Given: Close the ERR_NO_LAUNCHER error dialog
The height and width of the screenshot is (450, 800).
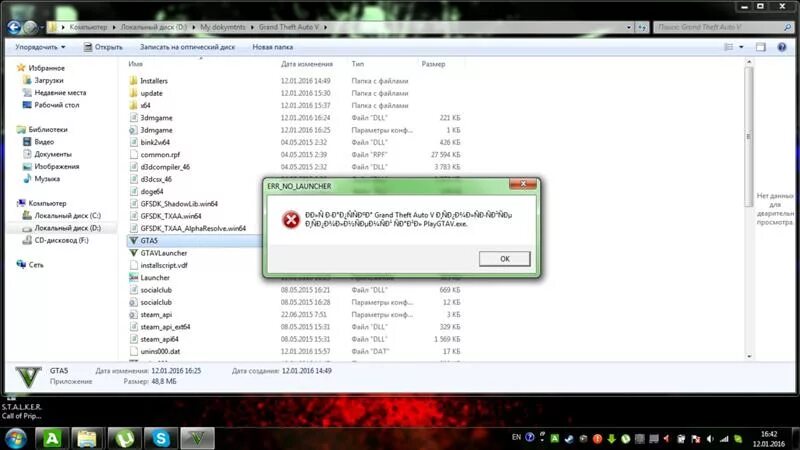Looking at the screenshot, I should click(x=523, y=184).
